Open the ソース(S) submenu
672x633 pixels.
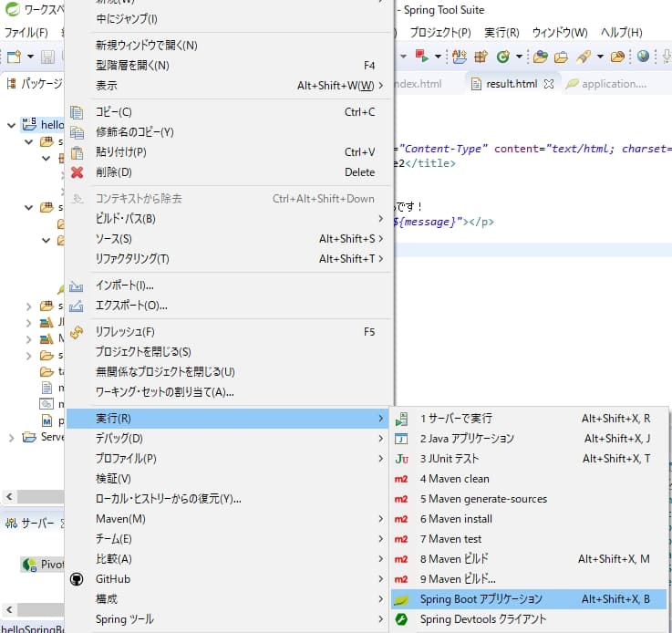[x=228, y=239]
